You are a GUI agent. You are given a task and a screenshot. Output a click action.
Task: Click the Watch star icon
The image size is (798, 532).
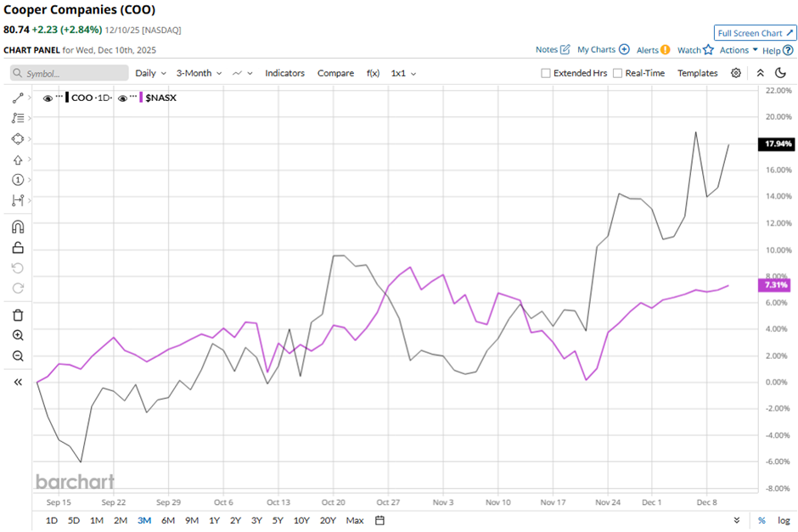coord(708,49)
